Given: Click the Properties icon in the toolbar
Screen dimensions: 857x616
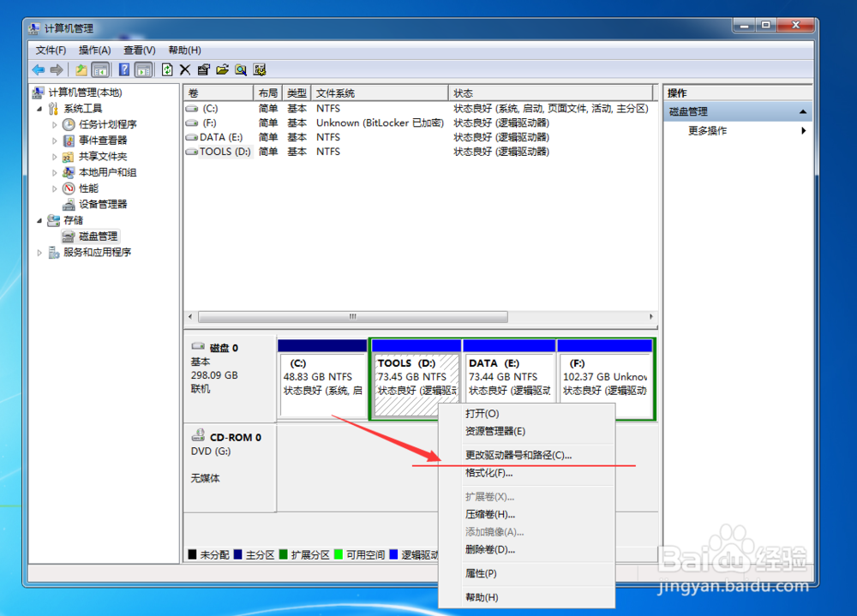Looking at the screenshot, I should pyautogui.click(x=204, y=70).
